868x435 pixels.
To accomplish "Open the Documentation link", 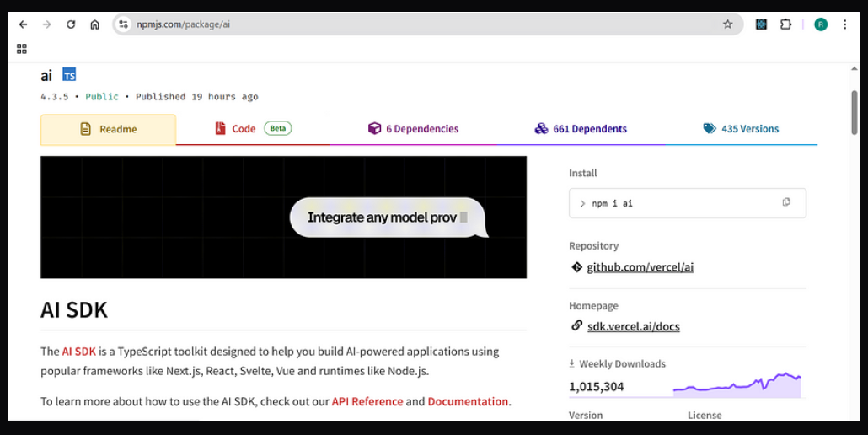I will [x=468, y=402].
